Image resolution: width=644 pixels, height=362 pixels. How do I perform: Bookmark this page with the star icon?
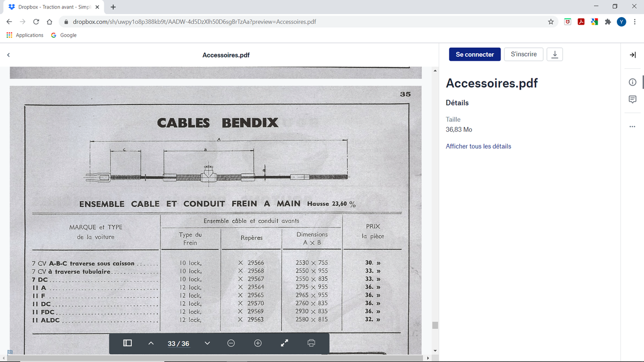pyautogui.click(x=551, y=22)
